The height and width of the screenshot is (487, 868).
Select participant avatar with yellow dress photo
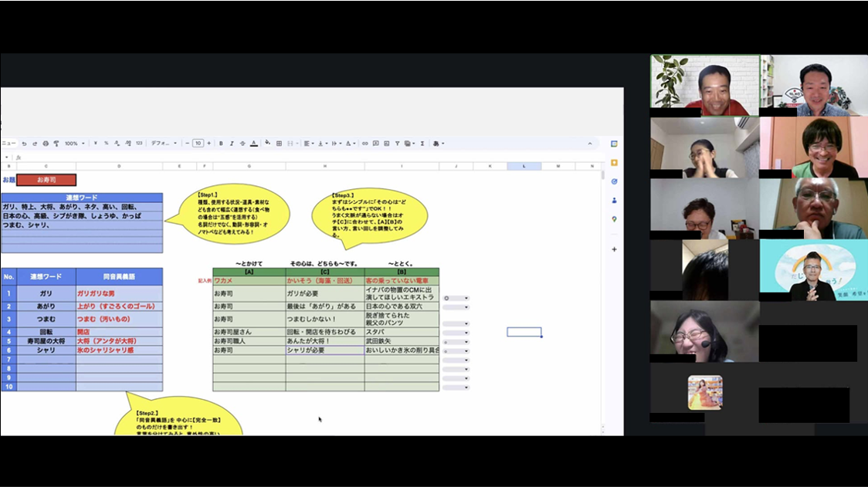pyautogui.click(x=705, y=393)
